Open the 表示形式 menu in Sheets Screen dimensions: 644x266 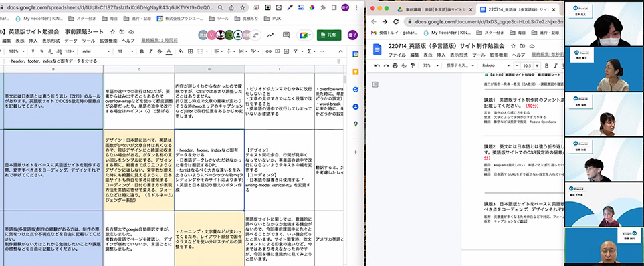pyautogui.click(x=51, y=41)
